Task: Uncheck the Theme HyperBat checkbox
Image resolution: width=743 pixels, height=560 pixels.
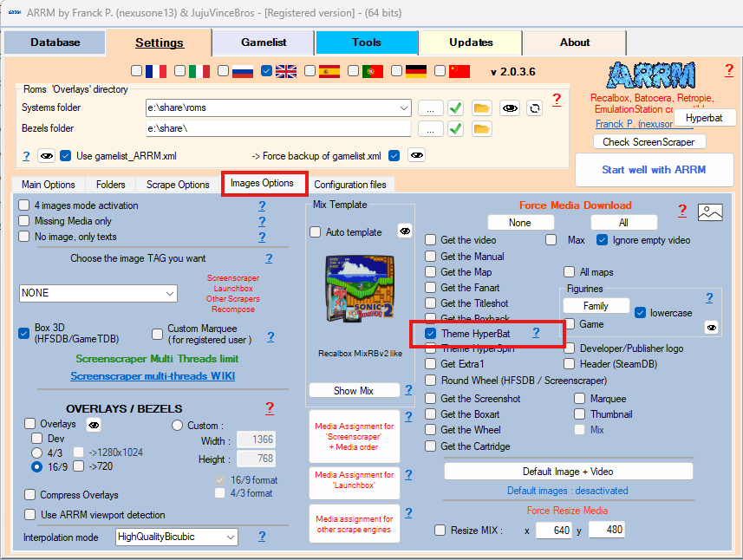Action: click(x=431, y=333)
